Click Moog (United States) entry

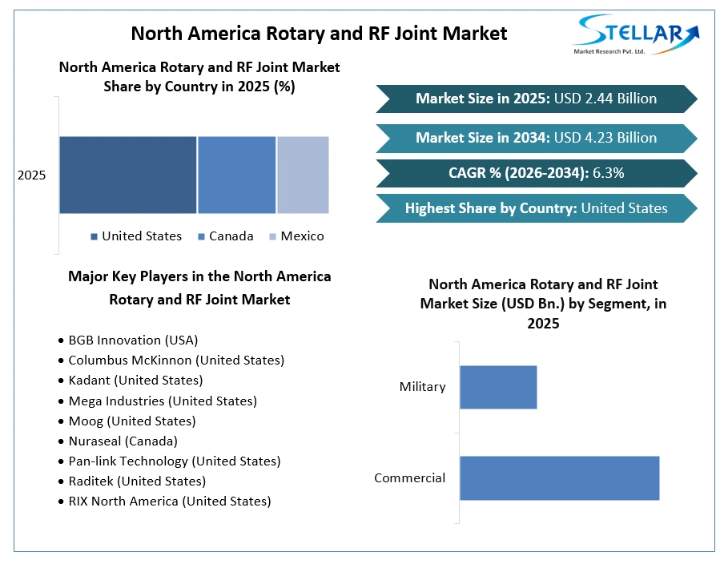[132, 421]
